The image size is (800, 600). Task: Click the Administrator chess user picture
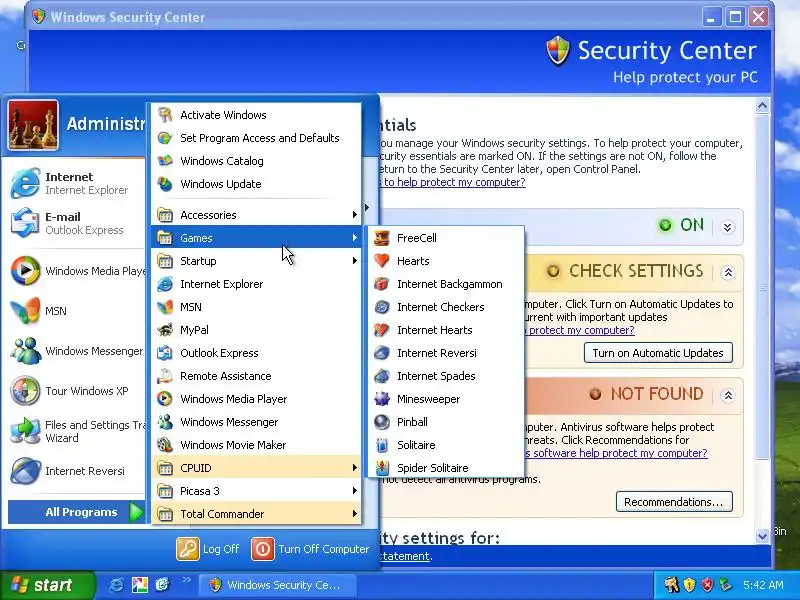(33, 125)
